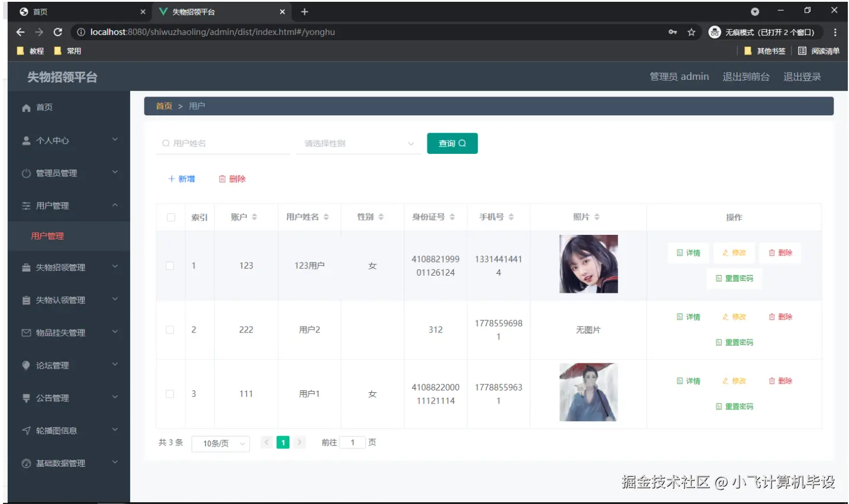Open the 请选择性别 gender dropdown

tap(358, 143)
